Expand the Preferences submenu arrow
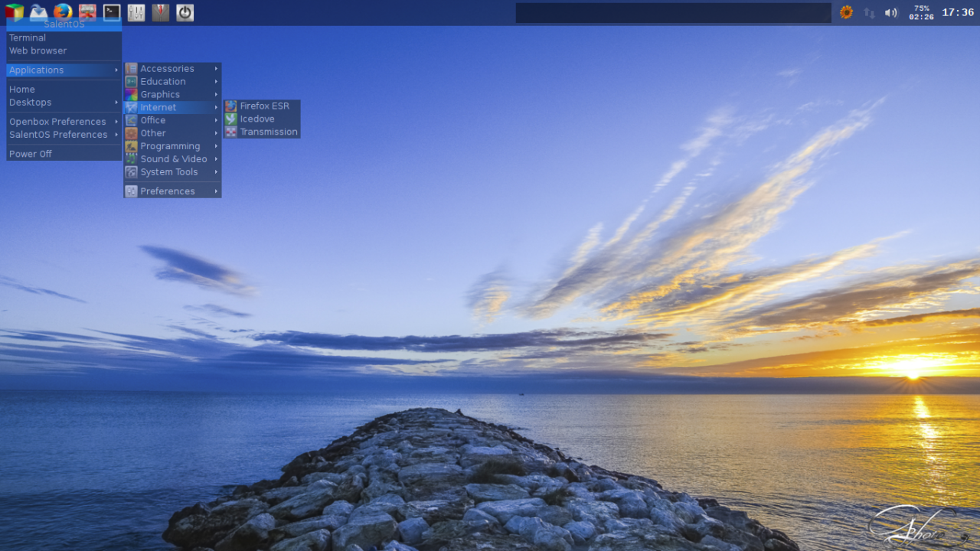Screen dimensions: 980x551 click(217, 191)
